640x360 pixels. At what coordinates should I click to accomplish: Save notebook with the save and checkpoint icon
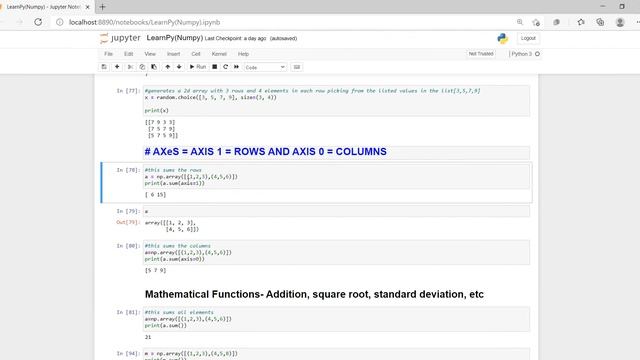(x=104, y=67)
